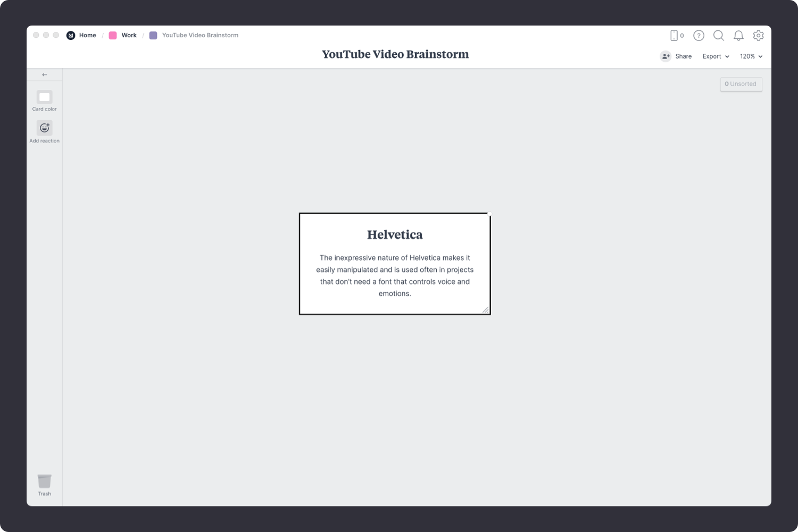Collapse sidebar with back arrow
This screenshot has height=532, width=798.
coord(45,74)
